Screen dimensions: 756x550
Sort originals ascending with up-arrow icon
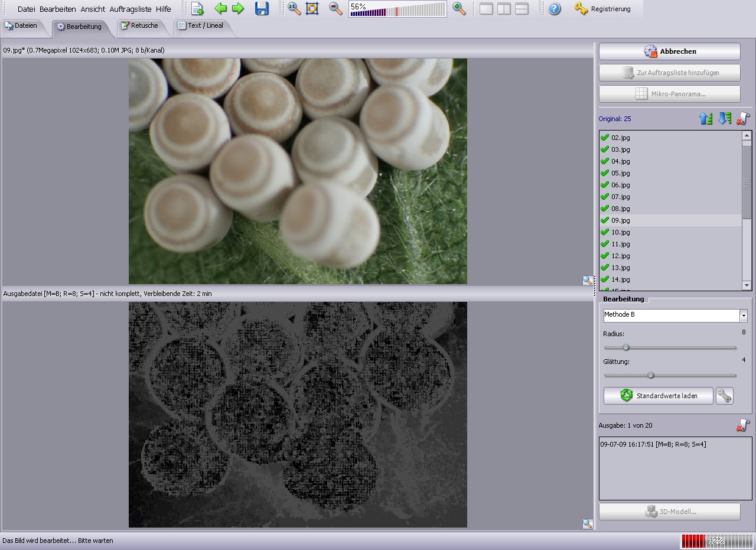pyautogui.click(x=706, y=119)
